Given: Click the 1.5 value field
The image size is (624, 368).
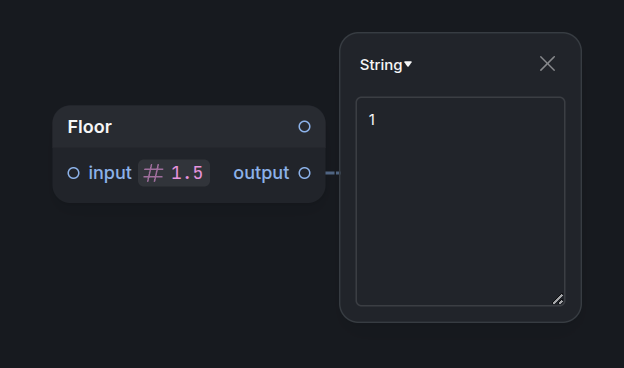Looking at the screenshot, I should click(x=187, y=173).
